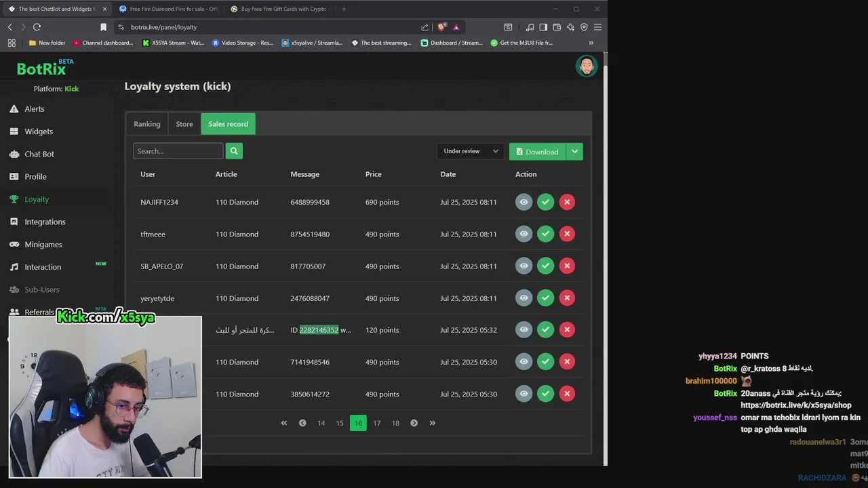Image resolution: width=868 pixels, height=488 pixels.
Task: Open the X5SYA Stream bookmark
Action: tap(173, 43)
